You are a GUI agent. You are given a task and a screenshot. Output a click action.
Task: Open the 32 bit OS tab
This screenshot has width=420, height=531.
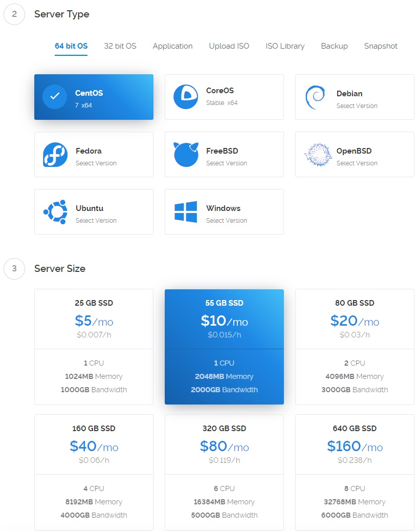[x=120, y=46]
